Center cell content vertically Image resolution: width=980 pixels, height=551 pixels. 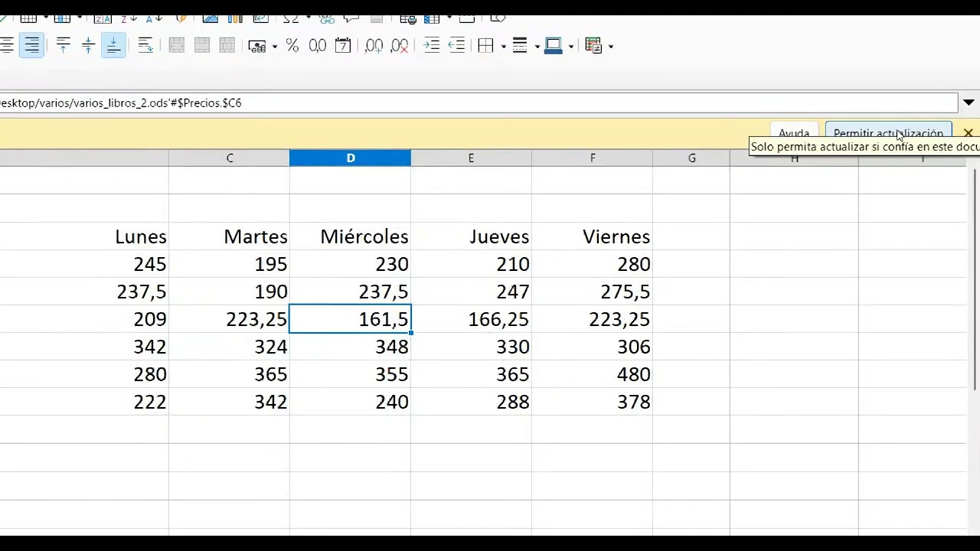click(x=88, y=46)
